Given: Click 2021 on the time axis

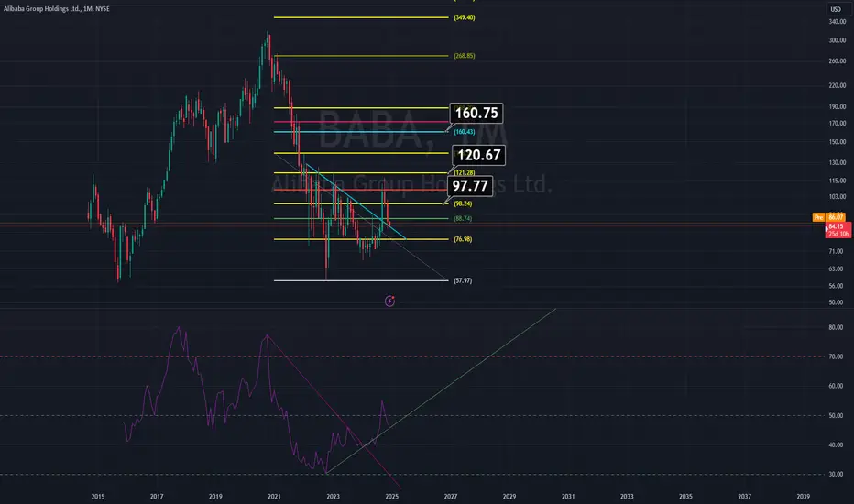Looking at the screenshot, I should [x=275, y=497].
